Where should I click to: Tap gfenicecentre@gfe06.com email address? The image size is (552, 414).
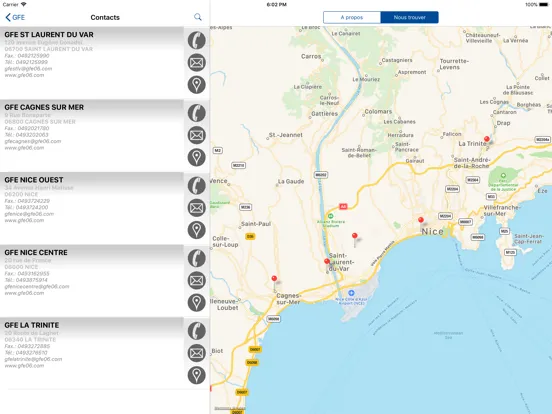coord(37,287)
